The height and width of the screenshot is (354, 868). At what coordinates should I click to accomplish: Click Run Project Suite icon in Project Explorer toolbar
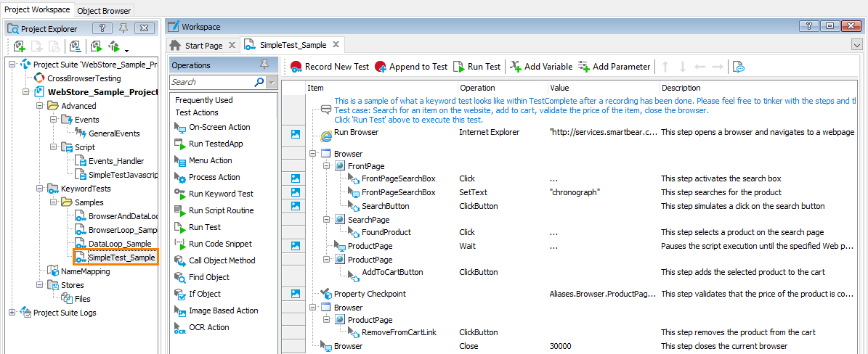(97, 46)
